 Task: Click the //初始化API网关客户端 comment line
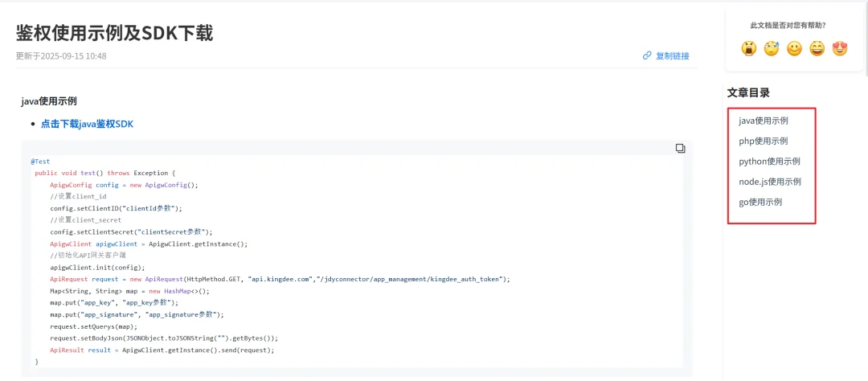click(88, 256)
